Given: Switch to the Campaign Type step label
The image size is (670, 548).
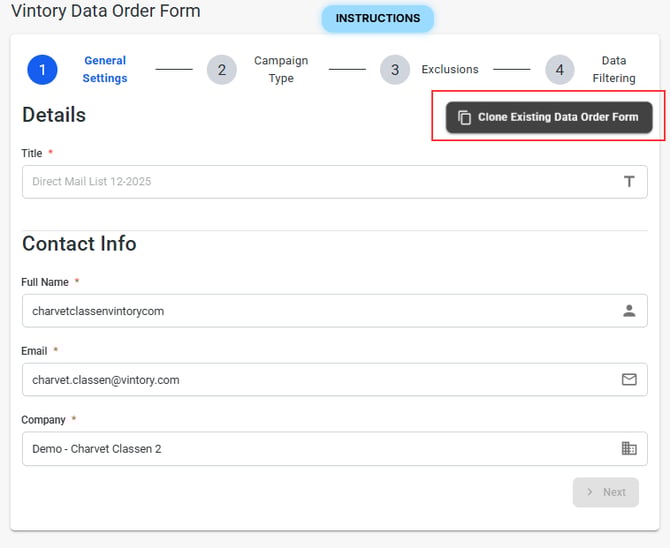Looking at the screenshot, I should tap(281, 69).
